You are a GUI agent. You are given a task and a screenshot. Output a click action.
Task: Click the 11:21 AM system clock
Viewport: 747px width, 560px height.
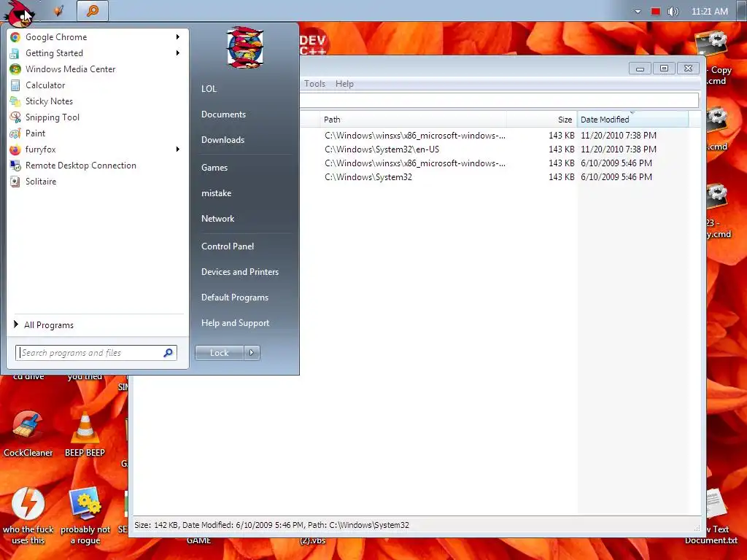(709, 12)
